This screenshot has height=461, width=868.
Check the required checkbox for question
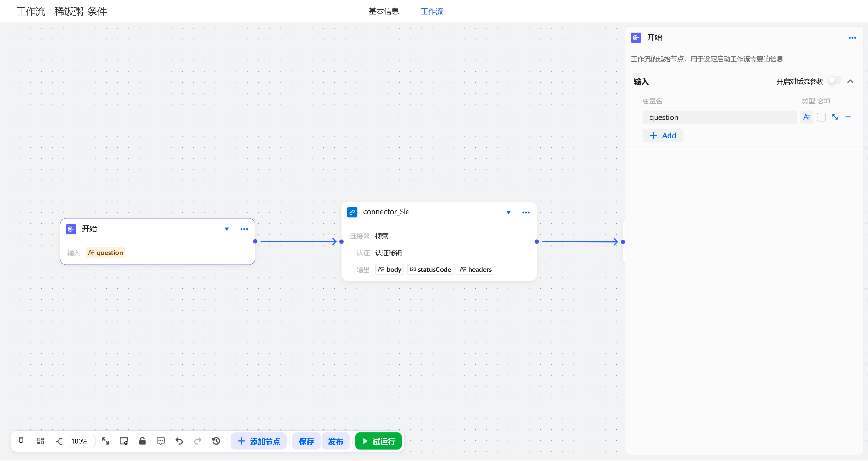(x=821, y=117)
